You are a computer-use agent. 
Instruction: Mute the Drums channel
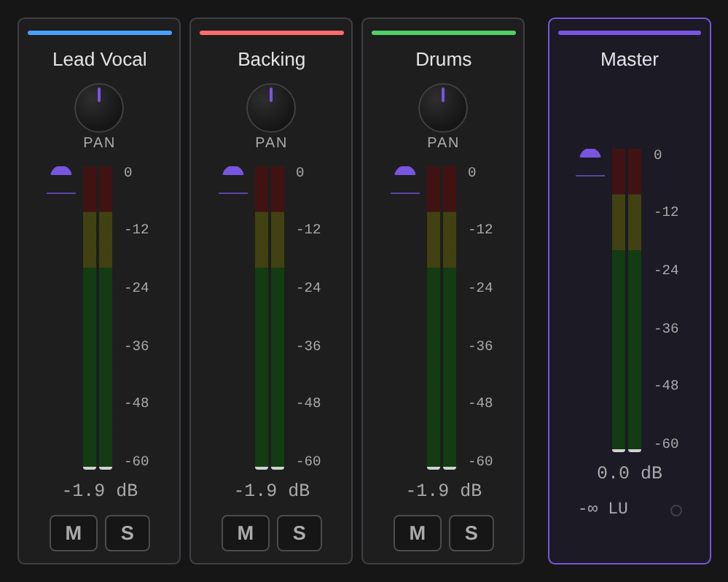tap(418, 532)
